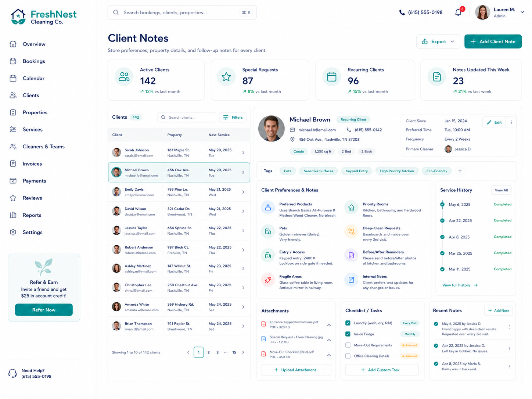Add a new tag with plus icon
Image resolution: width=532 pixels, height=399 pixels.
(460, 171)
